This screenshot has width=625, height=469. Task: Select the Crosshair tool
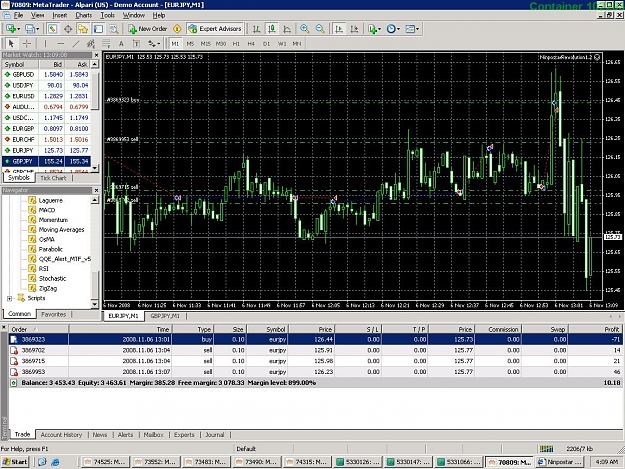click(x=27, y=43)
